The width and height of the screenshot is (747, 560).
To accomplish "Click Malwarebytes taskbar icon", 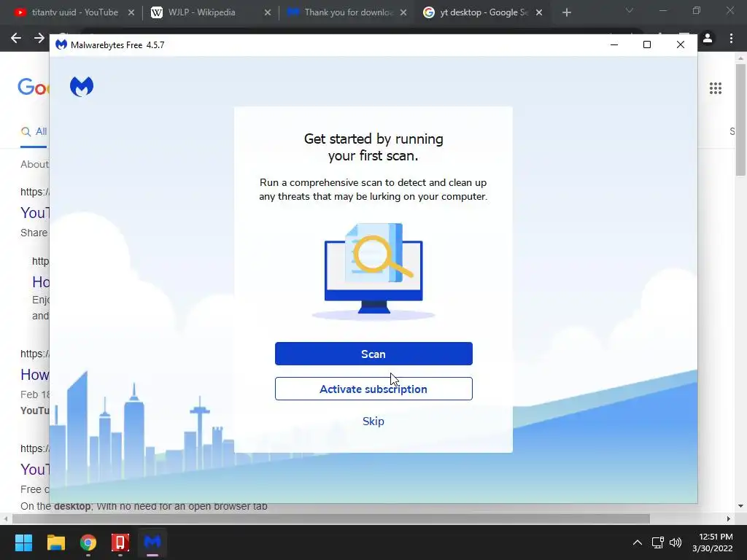I will click(152, 542).
